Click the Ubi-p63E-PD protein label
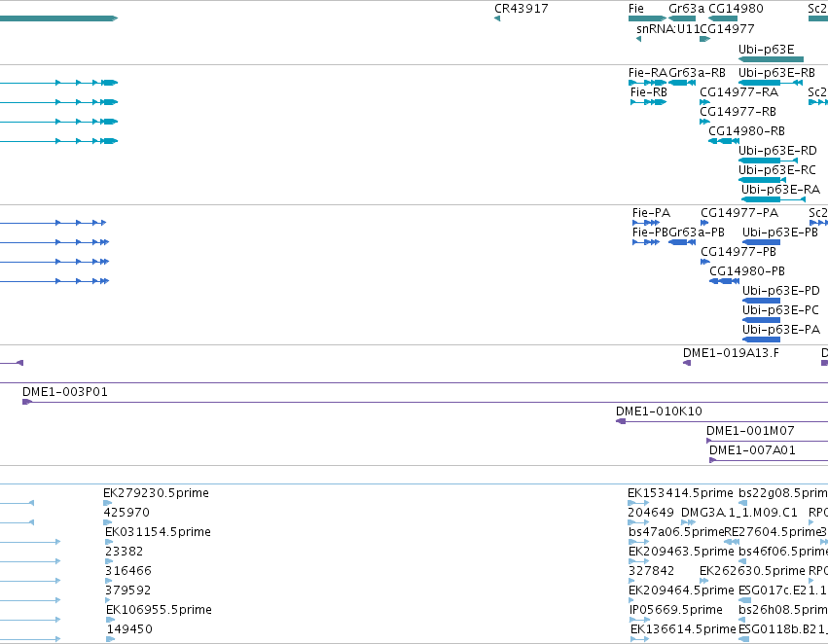 point(781,292)
